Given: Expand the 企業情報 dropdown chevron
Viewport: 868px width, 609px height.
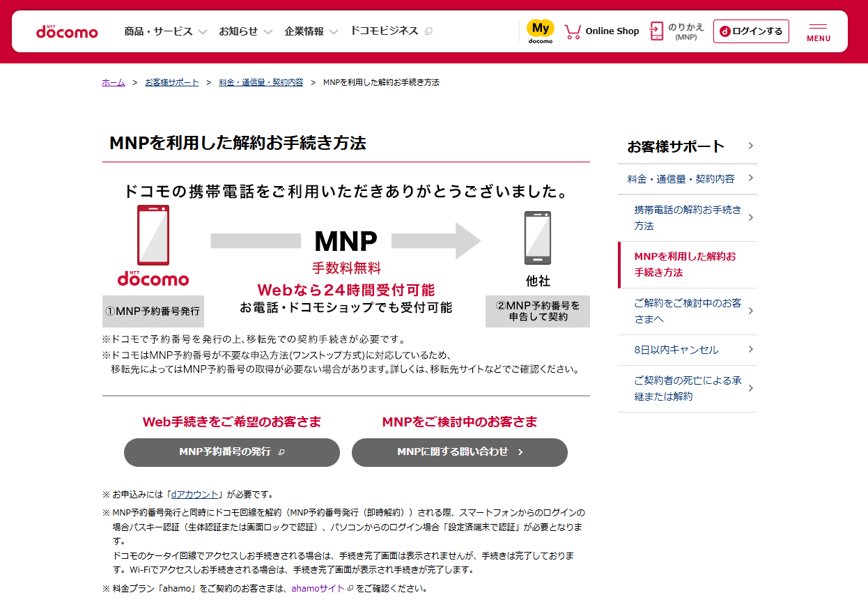Looking at the screenshot, I should pyautogui.click(x=334, y=32).
